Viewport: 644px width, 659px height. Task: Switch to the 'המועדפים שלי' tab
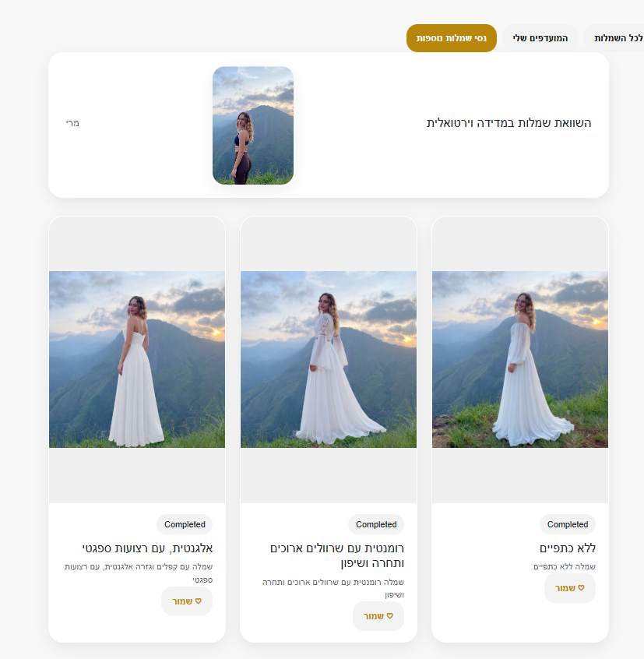[x=540, y=38]
